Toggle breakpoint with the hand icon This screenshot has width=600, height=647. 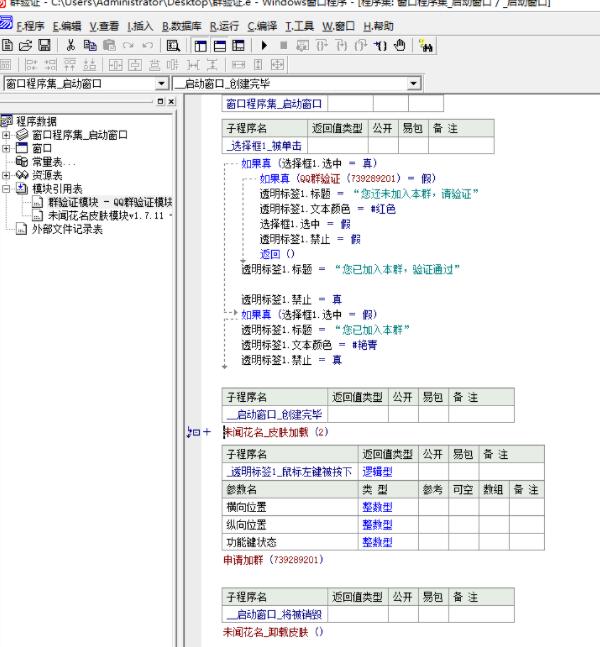point(399,45)
